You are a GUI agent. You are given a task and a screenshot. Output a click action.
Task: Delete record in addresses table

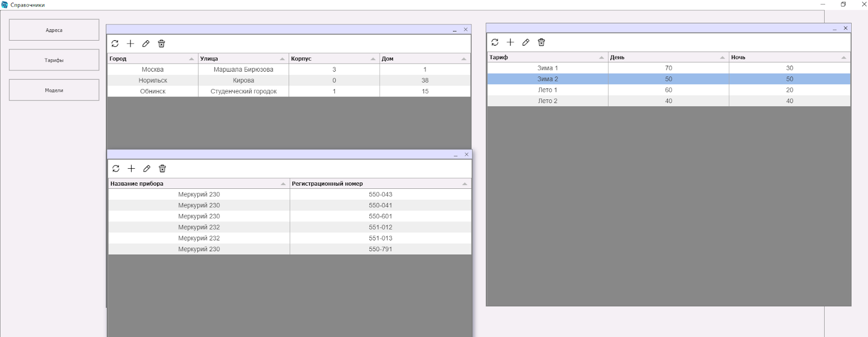point(161,44)
